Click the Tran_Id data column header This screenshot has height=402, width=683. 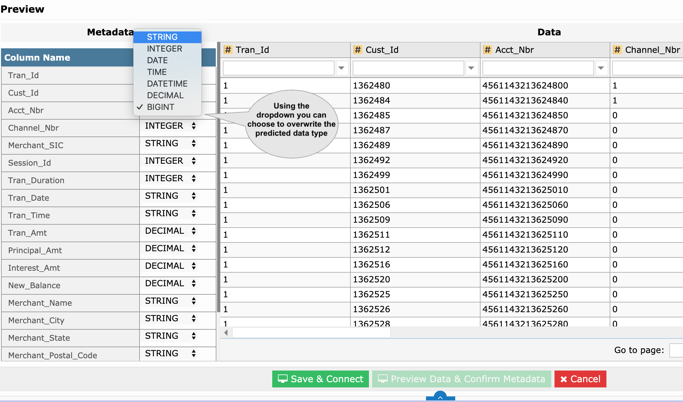tap(285, 50)
